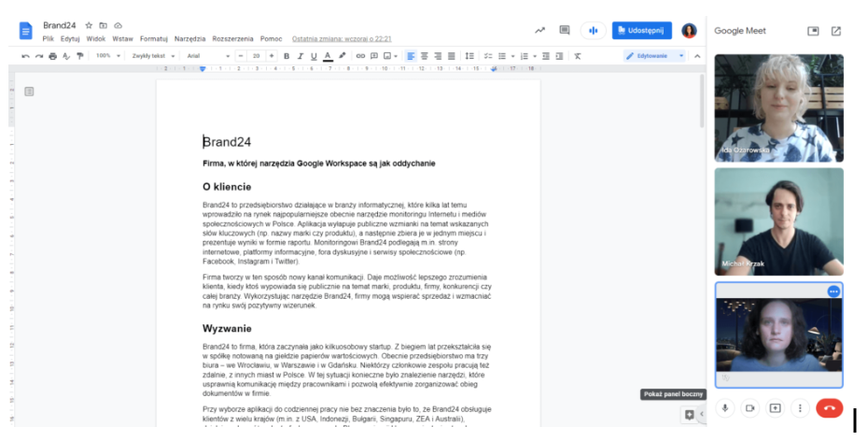Viewport: 868px width, 441px height.
Task: Click the insert image icon
Action: (x=387, y=56)
